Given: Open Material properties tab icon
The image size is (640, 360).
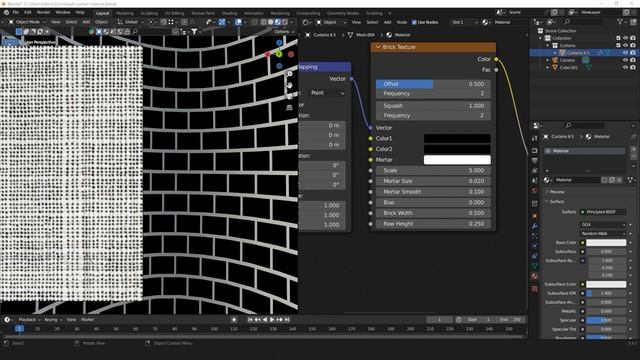Looking at the screenshot, I should (x=535, y=276).
